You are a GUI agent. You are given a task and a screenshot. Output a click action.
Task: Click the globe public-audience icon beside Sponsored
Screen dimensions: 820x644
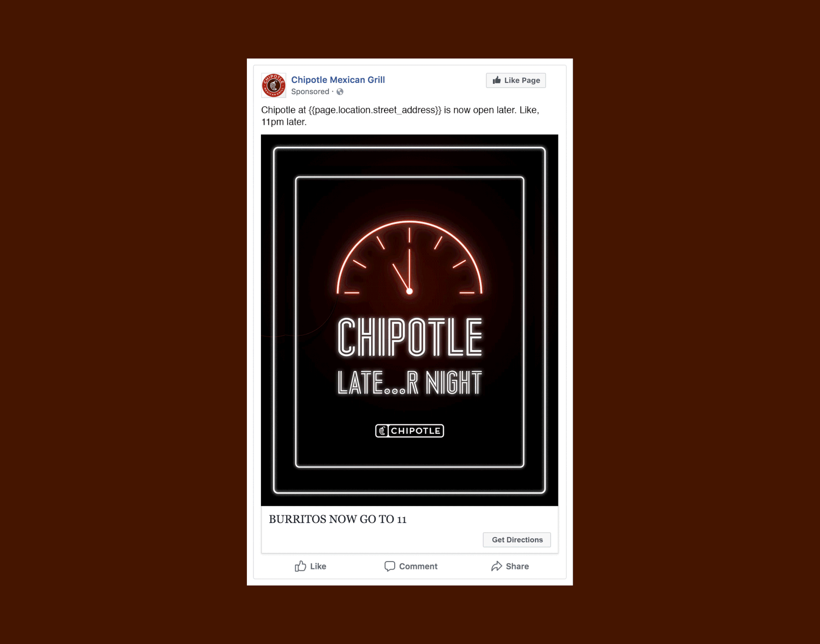tap(340, 92)
